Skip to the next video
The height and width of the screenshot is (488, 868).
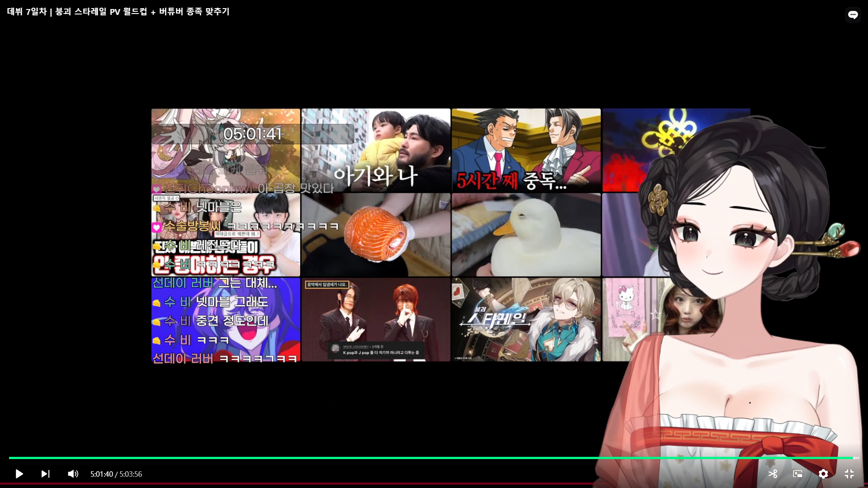coord(45,474)
